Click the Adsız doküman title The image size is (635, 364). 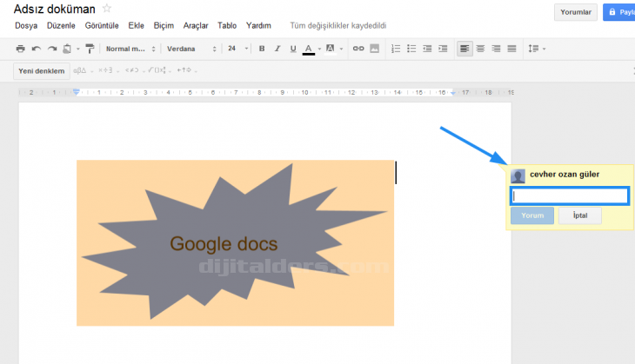(54, 9)
